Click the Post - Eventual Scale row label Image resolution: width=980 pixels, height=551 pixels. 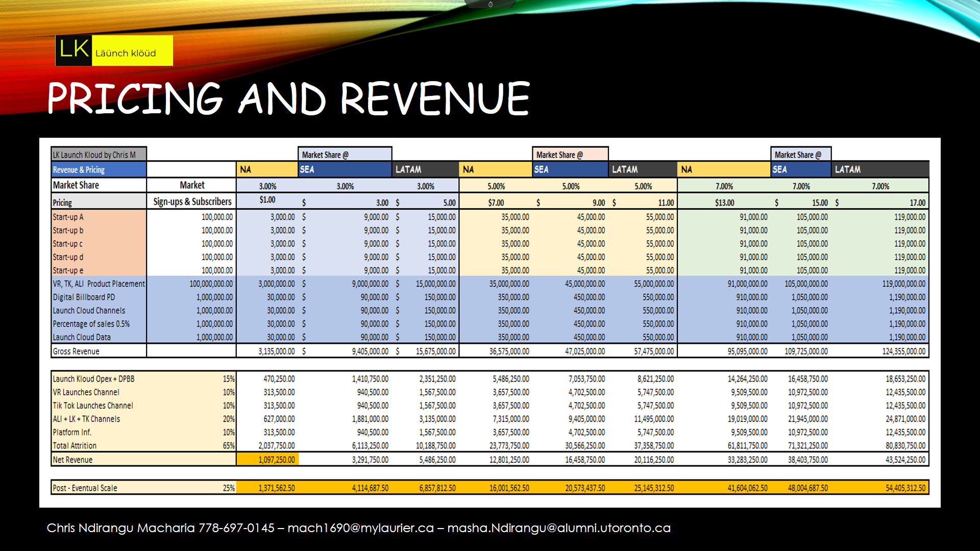(x=85, y=488)
